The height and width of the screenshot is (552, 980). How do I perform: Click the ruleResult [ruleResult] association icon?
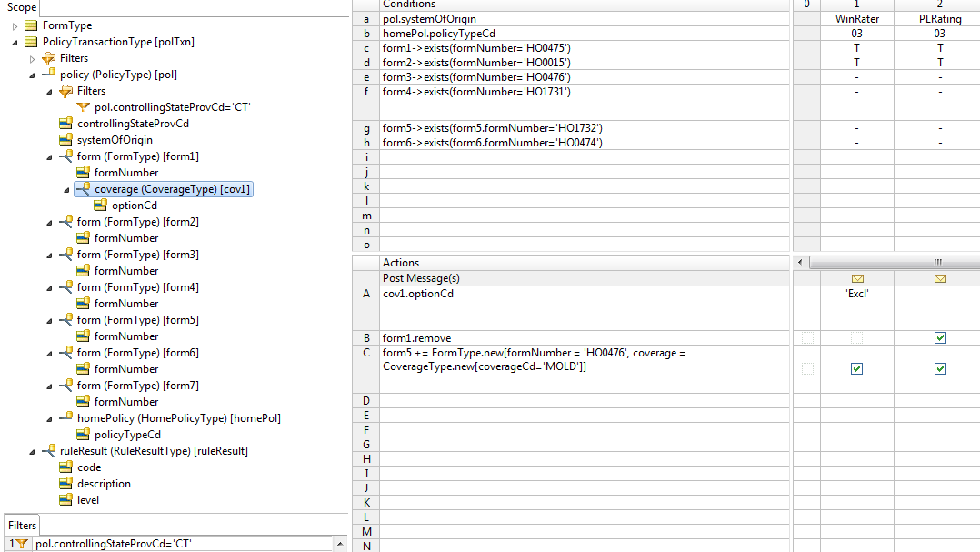[48, 451]
